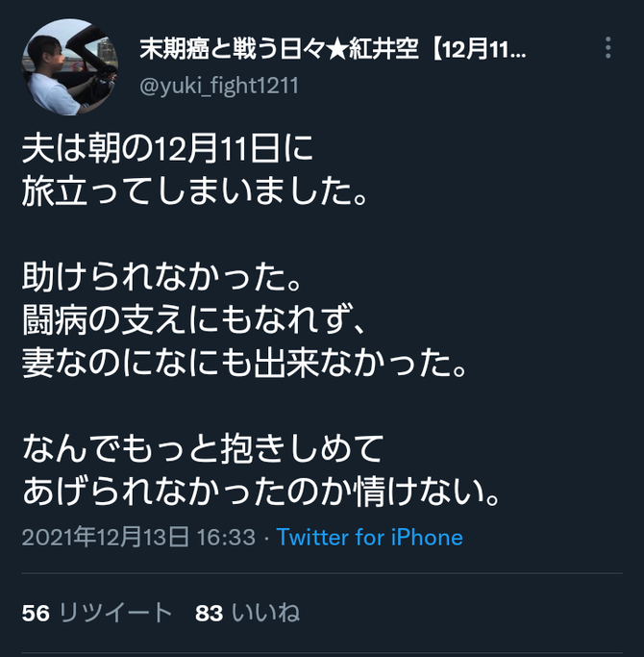
Task: Open the profile via display name 末期癌と戦う日々★紅井空
Action: pos(279,49)
